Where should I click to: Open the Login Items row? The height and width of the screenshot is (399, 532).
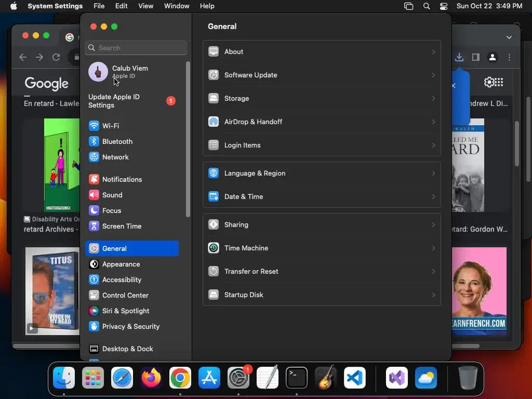(x=322, y=145)
